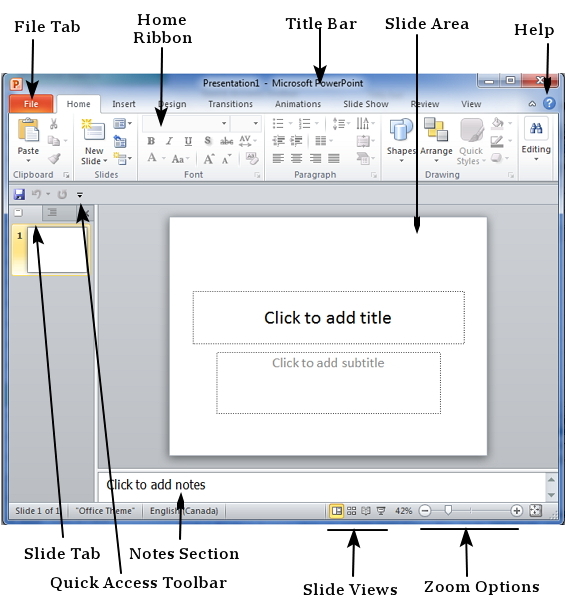Open the slide Layout dropdown

[x=122, y=123]
